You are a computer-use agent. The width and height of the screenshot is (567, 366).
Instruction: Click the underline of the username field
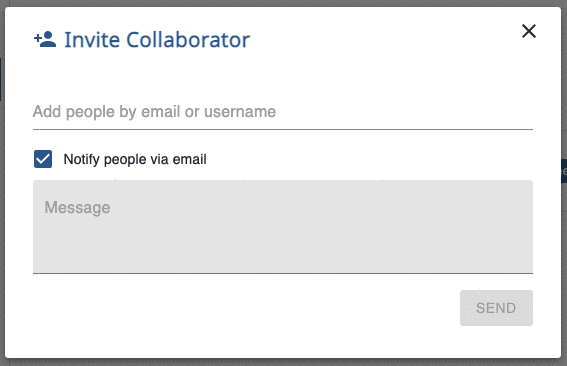tap(283, 129)
